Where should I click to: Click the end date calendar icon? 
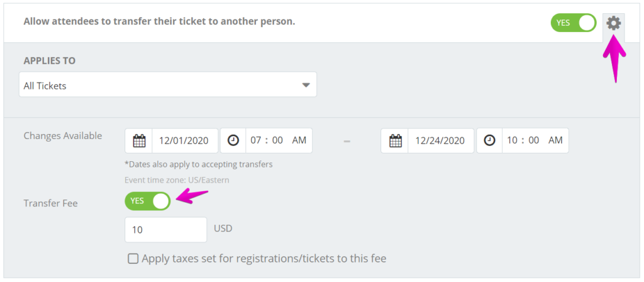395,140
